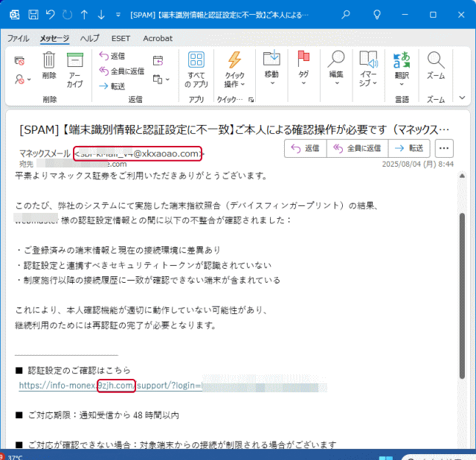Viewport: 476px width, 460px height.
Task: Click the sender name マネックスメール
Action: coord(45,153)
